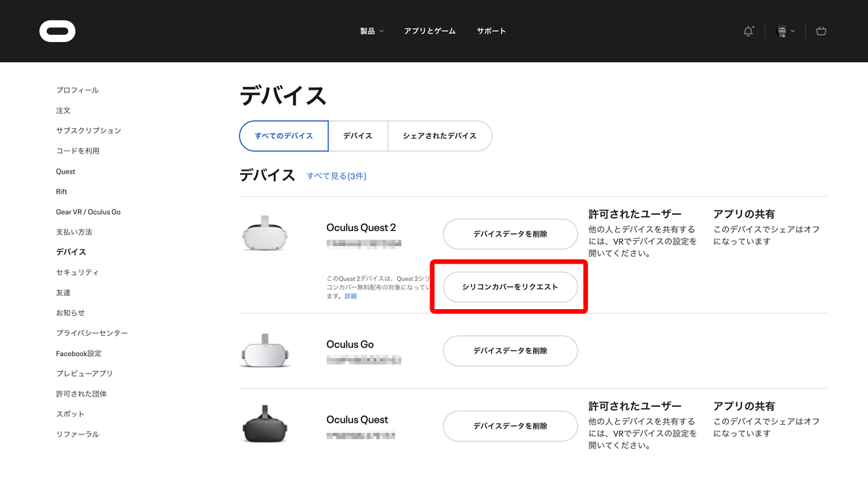Open 注文 in the sidebar
868x503 pixels.
(64, 111)
